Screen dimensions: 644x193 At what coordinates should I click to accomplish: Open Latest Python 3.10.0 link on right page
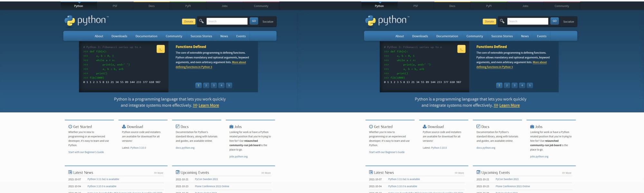(439, 148)
